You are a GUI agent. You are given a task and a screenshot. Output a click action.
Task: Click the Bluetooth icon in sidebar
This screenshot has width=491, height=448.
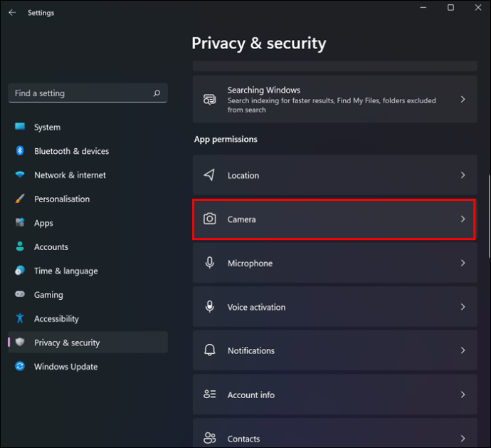(20, 151)
